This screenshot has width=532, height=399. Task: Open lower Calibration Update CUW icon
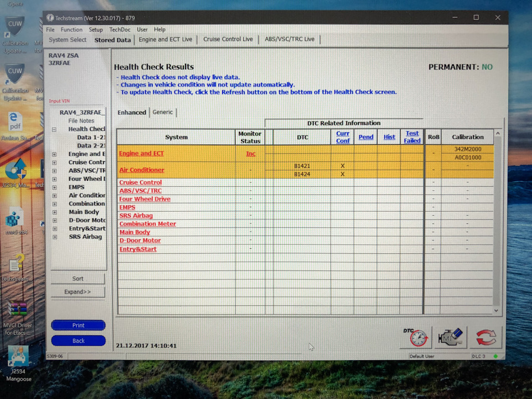(14, 83)
